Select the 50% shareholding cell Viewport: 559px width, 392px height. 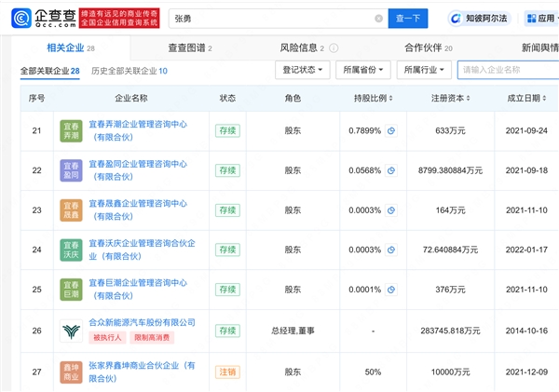373,372
